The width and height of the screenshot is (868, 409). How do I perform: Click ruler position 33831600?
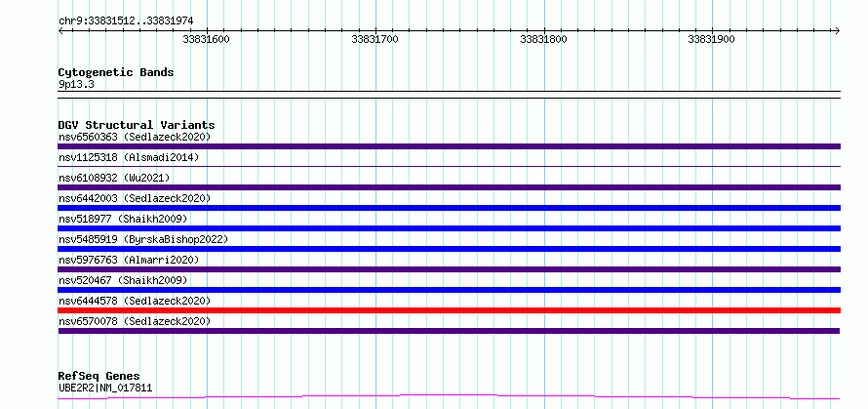pos(206,39)
